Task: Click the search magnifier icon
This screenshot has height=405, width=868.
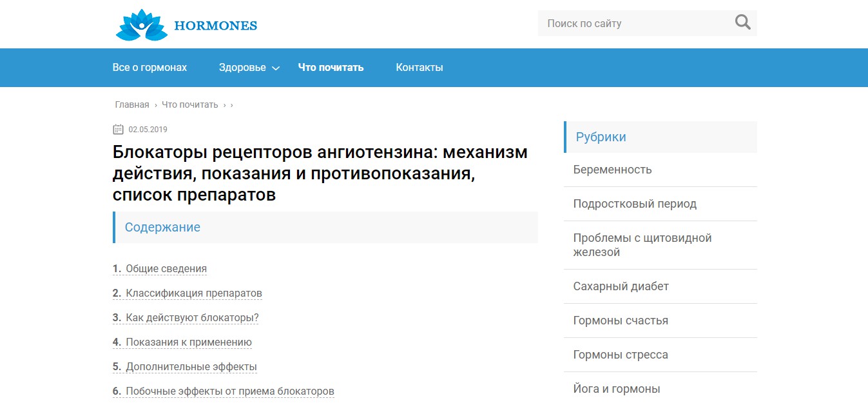Action: [x=743, y=23]
